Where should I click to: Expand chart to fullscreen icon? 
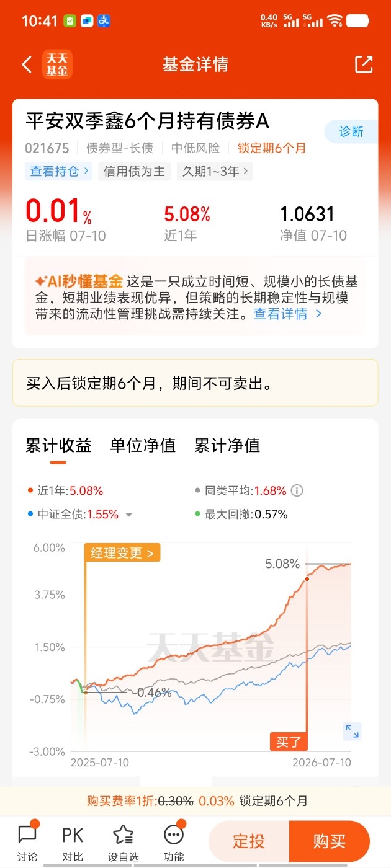point(352,731)
